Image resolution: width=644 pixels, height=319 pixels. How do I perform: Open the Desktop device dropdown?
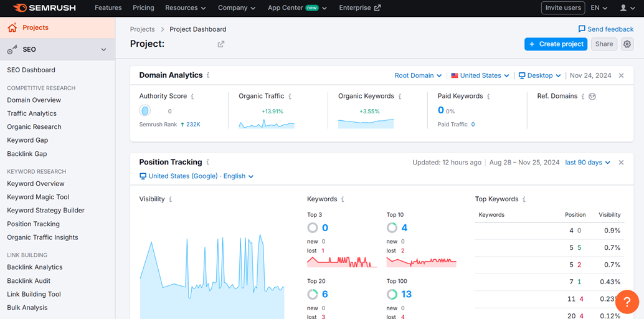pyautogui.click(x=539, y=75)
